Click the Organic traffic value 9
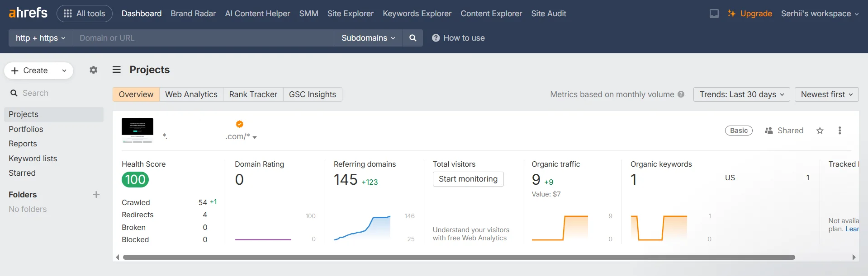Screen dimensions: 868x276 tap(536, 180)
